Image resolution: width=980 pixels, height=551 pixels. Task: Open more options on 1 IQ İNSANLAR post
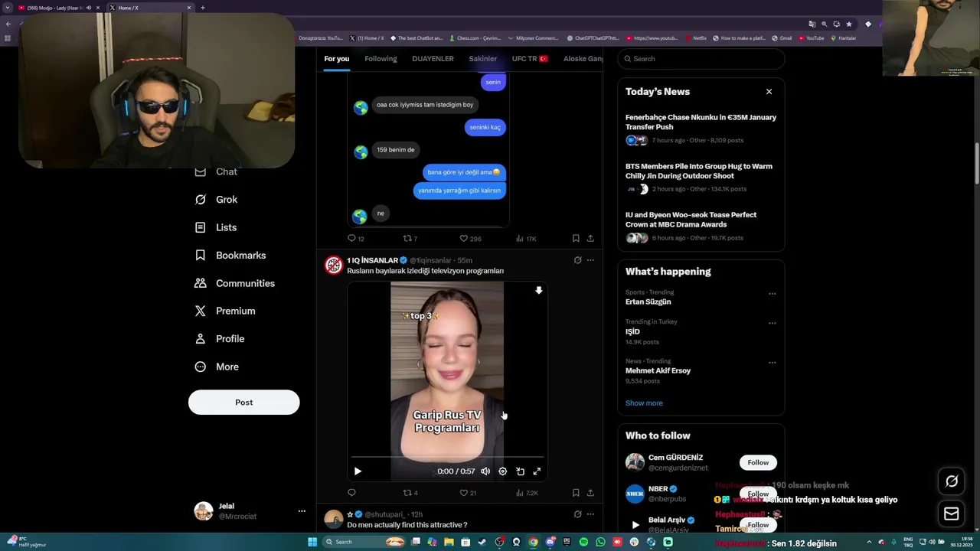coord(590,260)
